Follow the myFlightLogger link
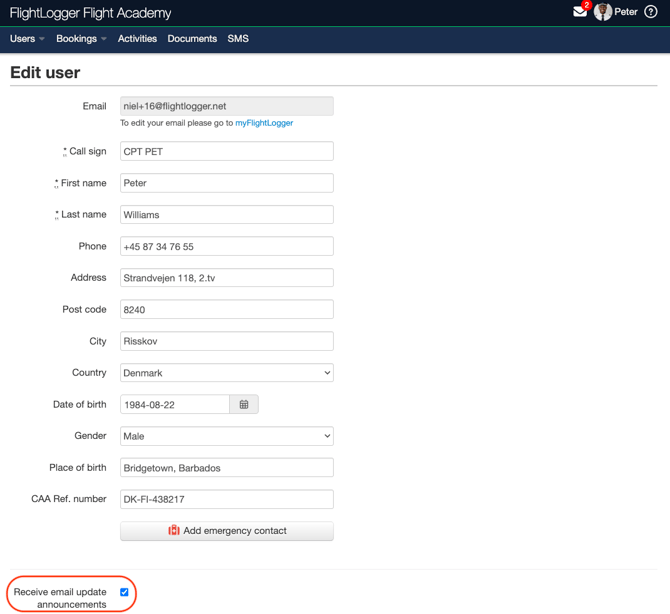The image size is (670, 614). point(264,123)
